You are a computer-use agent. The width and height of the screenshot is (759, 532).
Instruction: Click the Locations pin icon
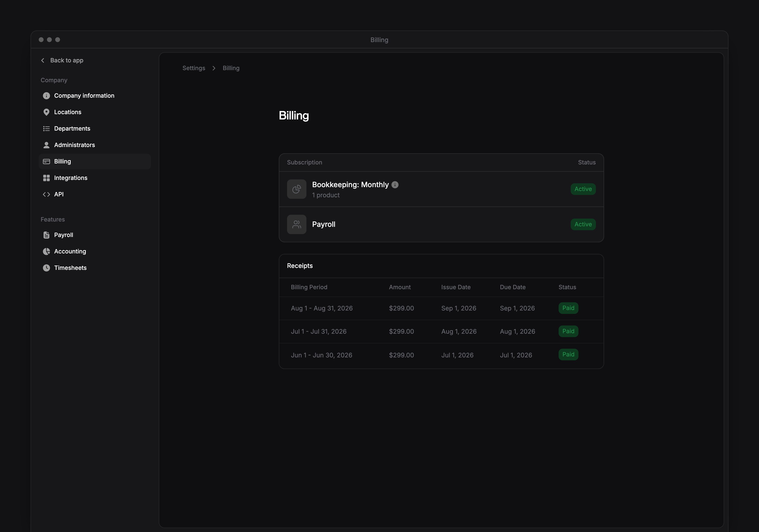point(46,112)
